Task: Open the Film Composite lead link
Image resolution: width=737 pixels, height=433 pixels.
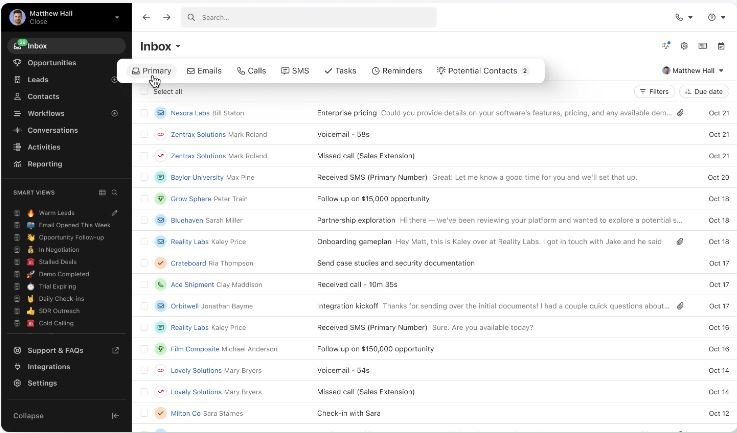Action: coord(195,349)
